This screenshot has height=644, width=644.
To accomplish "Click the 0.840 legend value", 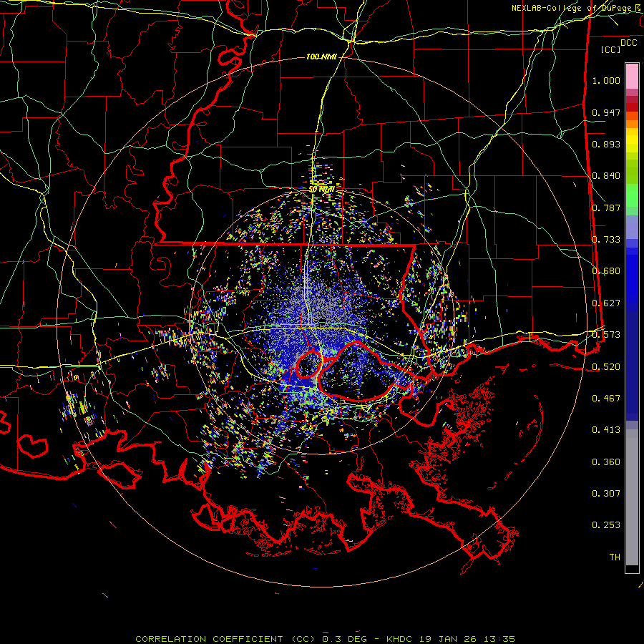I will click(x=606, y=176).
